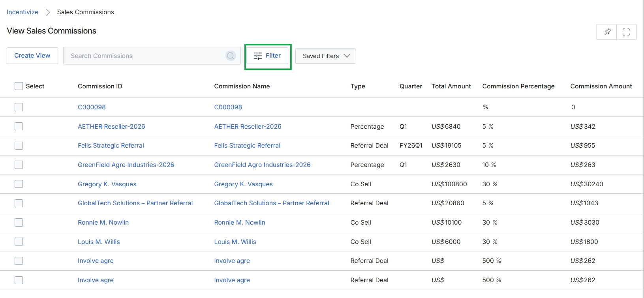Image resolution: width=644 pixels, height=298 pixels.
Task: Check the Select all checkbox
Action: tap(19, 86)
